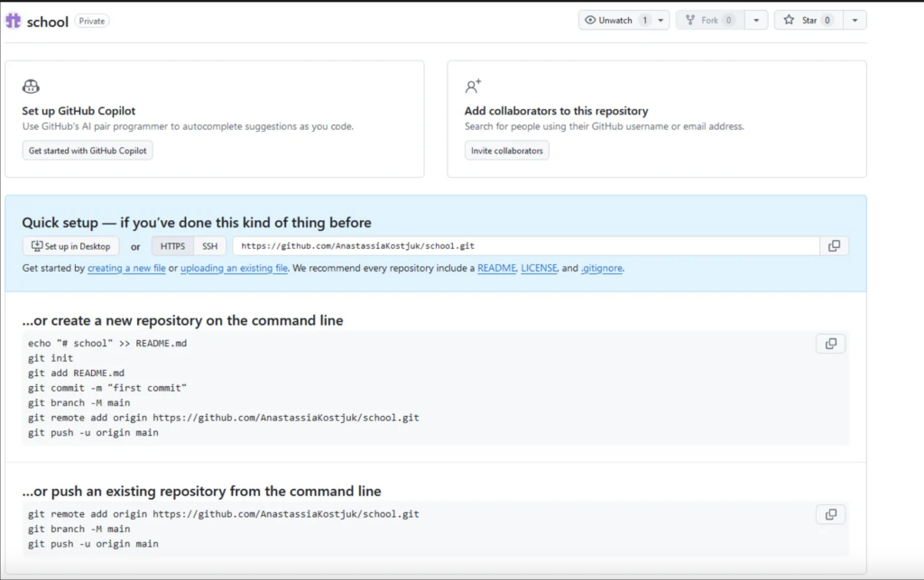Click Get started with GitHub Copilot

pyautogui.click(x=88, y=151)
